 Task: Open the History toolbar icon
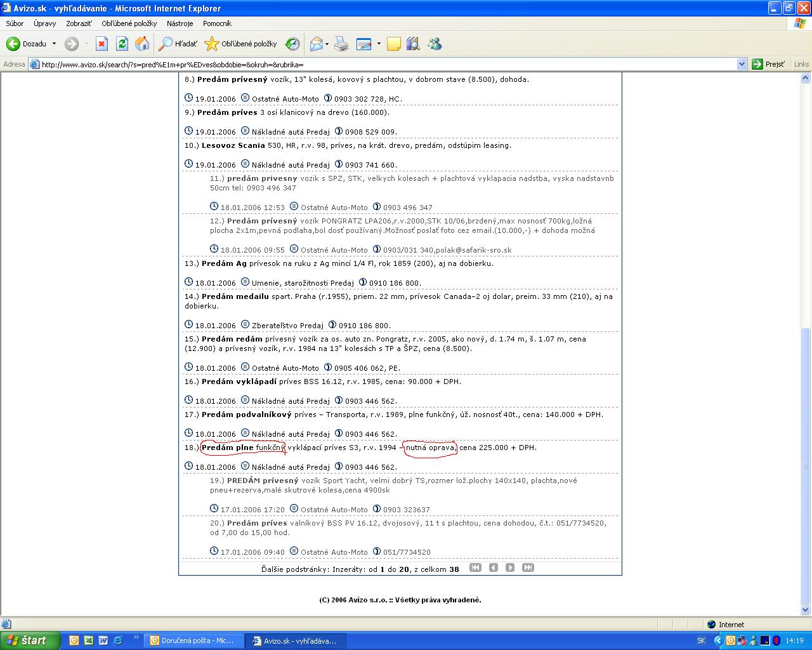pyautogui.click(x=292, y=44)
